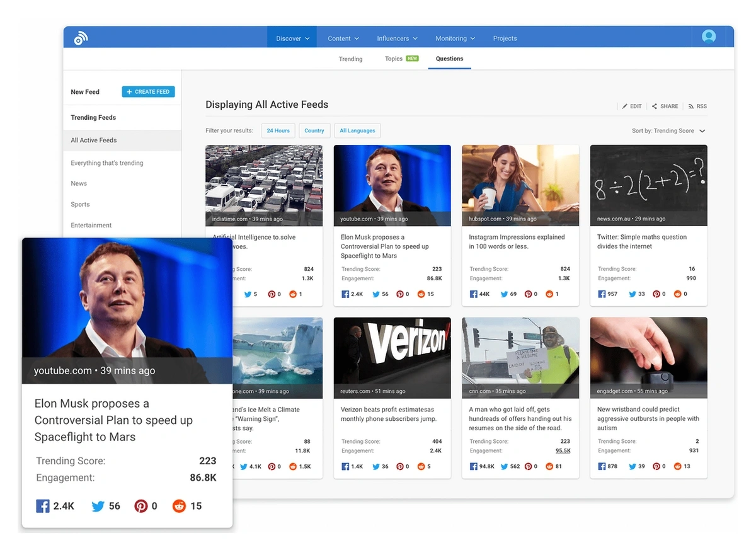Open the All Languages filter
The width and height of the screenshot is (756, 550).
pyautogui.click(x=357, y=131)
